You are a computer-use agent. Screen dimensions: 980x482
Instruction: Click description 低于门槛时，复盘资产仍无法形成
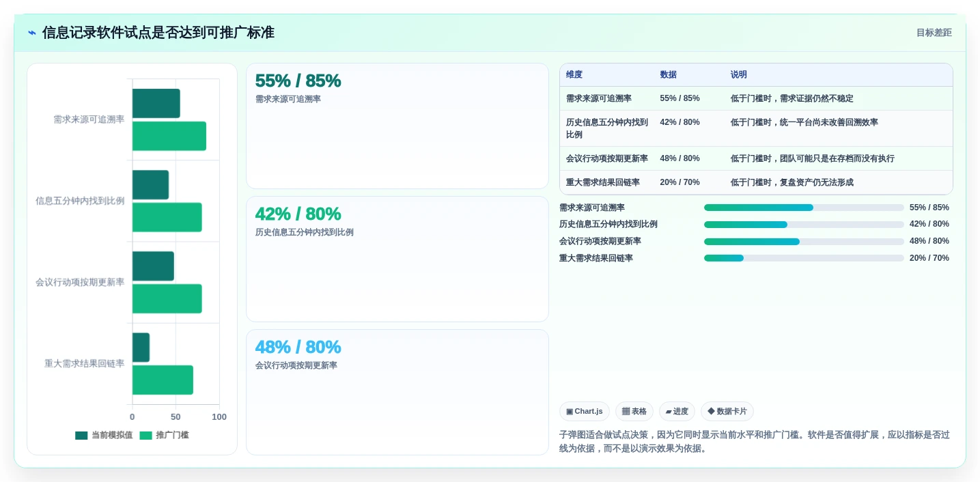(x=792, y=182)
